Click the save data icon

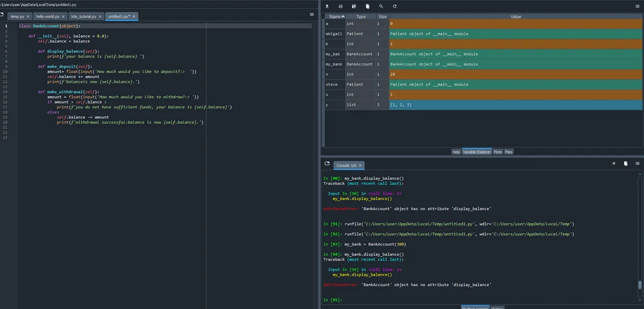coord(340,6)
